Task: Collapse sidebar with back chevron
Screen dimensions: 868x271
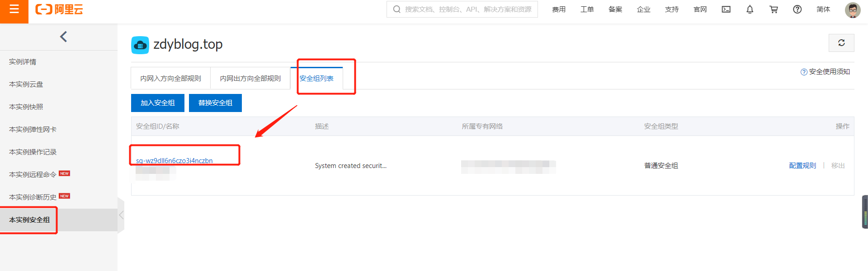Action: coord(63,37)
